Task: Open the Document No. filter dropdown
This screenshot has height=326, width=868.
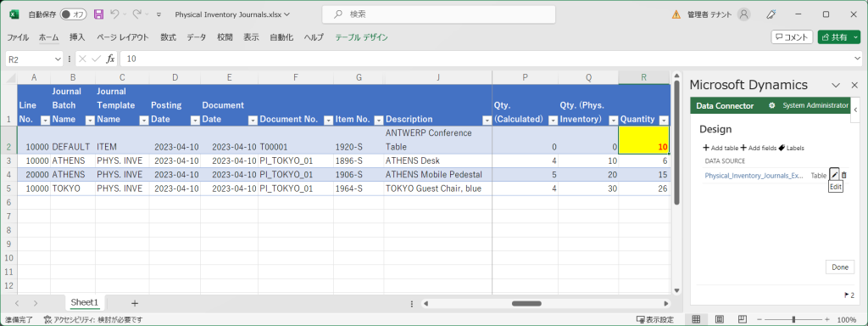Action: tap(328, 120)
